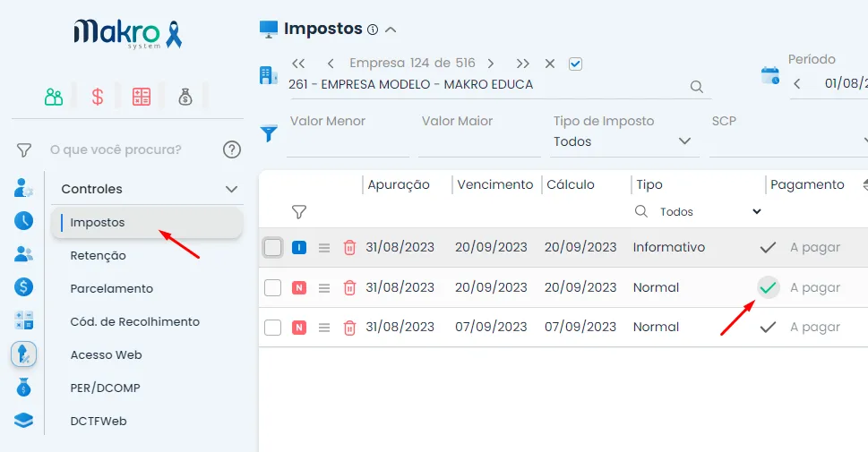
Task: Click the help question mark icon
Action: pyautogui.click(x=231, y=149)
